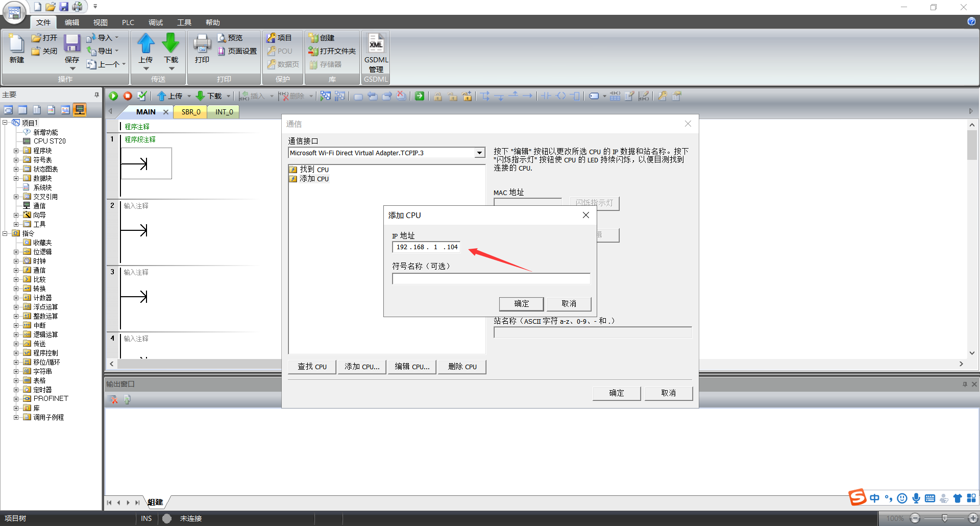
Task: Click 确定 at the bottom of 通信 dialog
Action: pos(617,393)
